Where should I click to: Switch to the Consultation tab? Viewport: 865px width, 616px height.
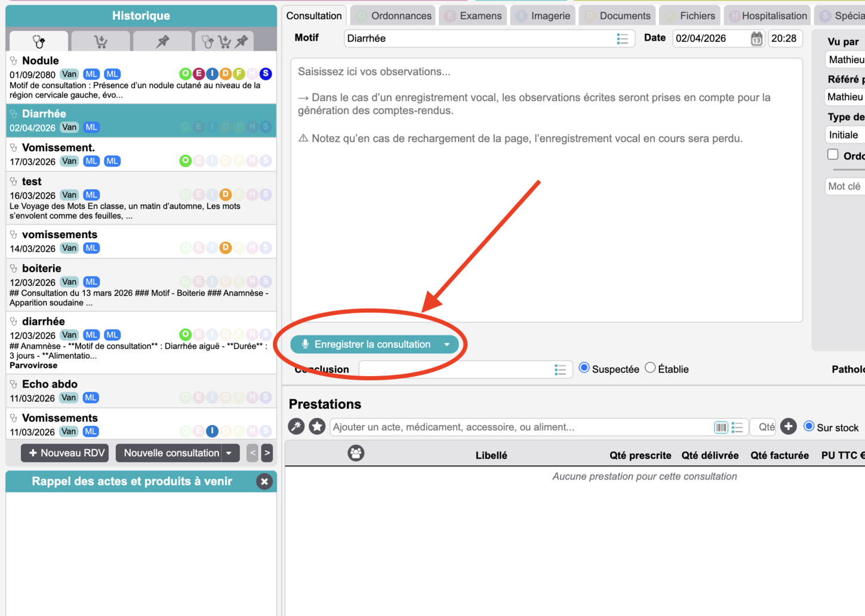[x=314, y=16]
